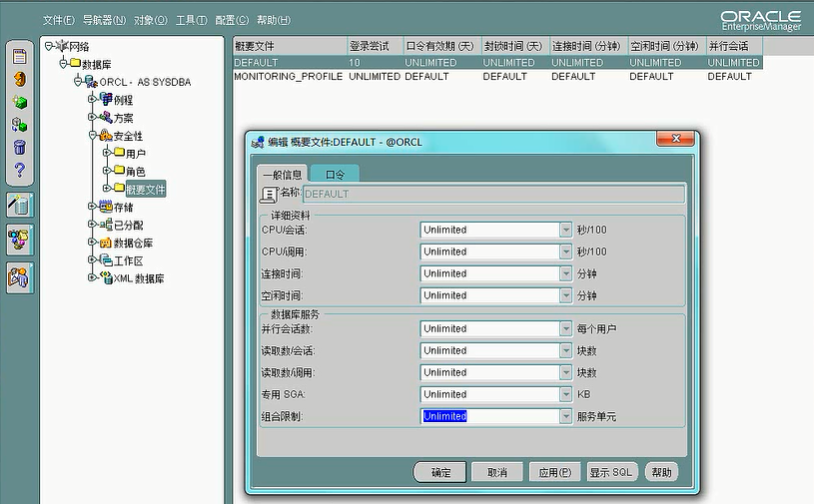The height and width of the screenshot is (504, 814).
Task: Open CPU/调用 dropdown arrow
Action: pyautogui.click(x=566, y=252)
